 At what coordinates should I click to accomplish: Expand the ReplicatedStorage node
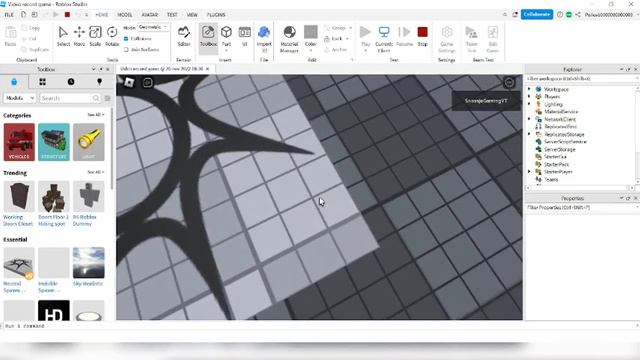[529, 134]
